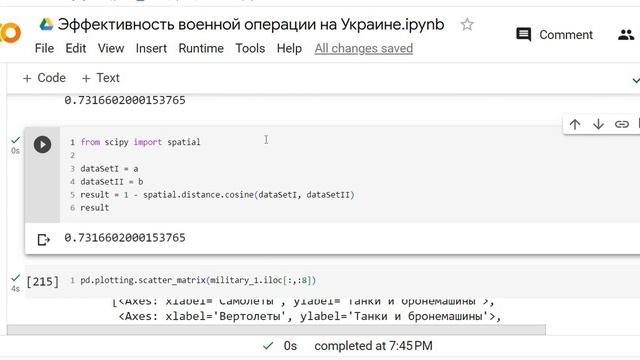Click code line 'result = 1 - spatial.distance.cosine'
Image resolution: width=640 pixels, height=360 pixels.
click(217, 195)
